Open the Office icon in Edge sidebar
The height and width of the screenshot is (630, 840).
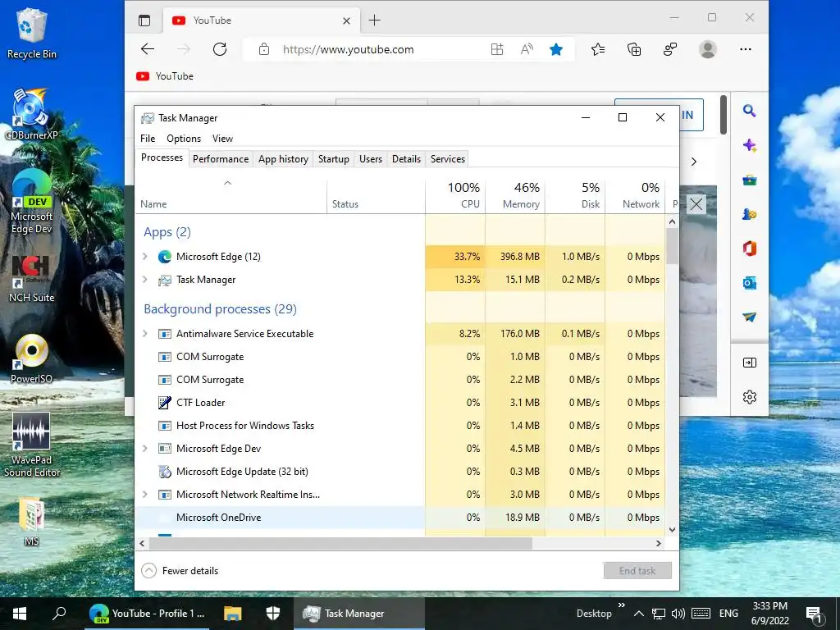pyautogui.click(x=750, y=249)
